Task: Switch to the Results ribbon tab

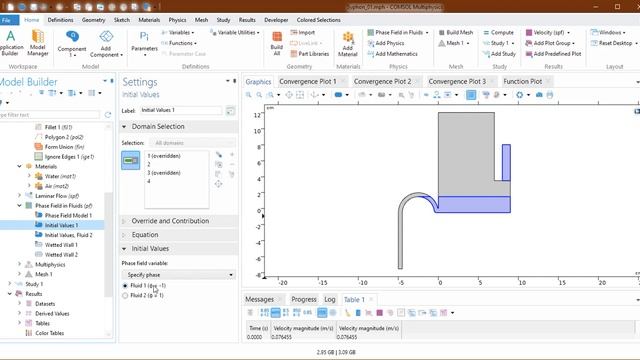Action: [247, 20]
